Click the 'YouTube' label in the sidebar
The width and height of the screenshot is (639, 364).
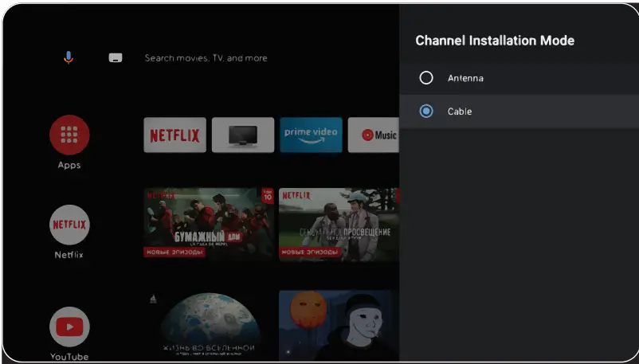click(x=69, y=357)
